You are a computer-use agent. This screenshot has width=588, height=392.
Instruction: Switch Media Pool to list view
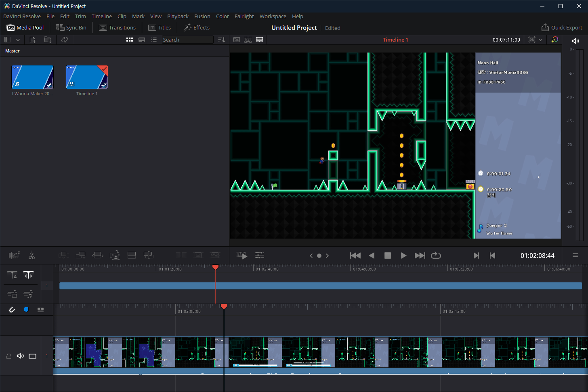pyautogui.click(x=154, y=40)
